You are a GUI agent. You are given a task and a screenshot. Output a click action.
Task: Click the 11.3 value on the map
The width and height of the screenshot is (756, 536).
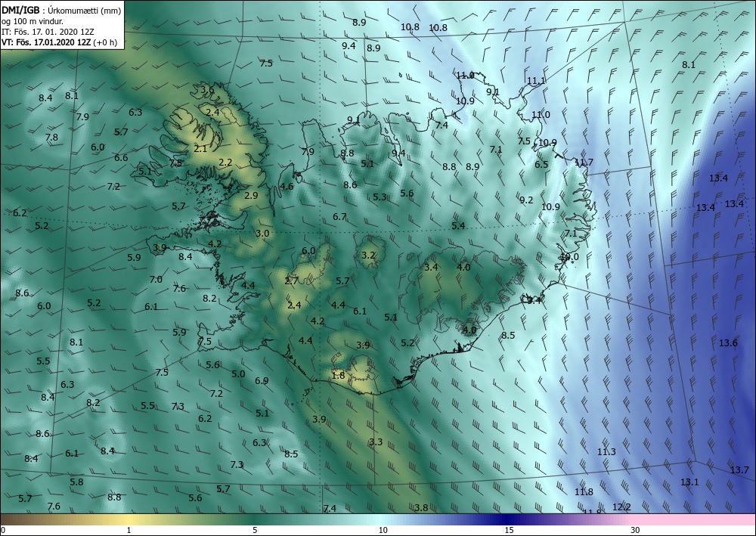coord(606,451)
